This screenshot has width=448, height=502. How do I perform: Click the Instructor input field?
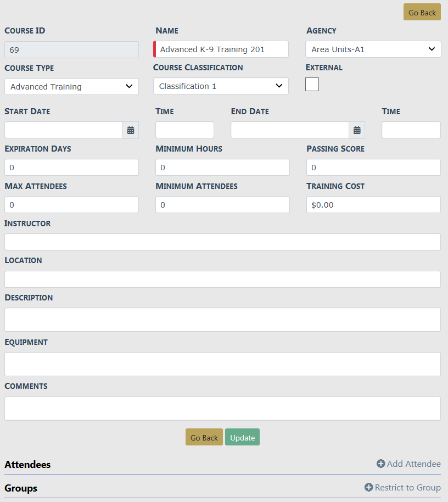(222, 242)
